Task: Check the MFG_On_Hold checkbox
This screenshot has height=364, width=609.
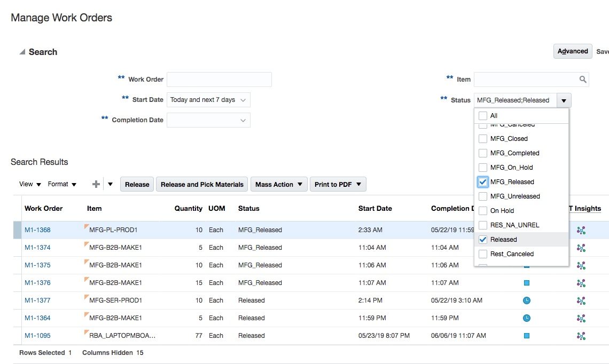Action: coord(483,167)
